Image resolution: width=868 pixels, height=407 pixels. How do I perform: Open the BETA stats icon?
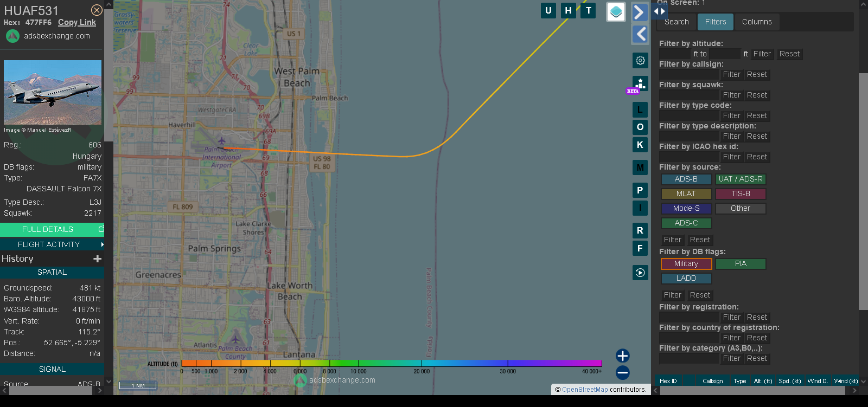[x=640, y=83]
